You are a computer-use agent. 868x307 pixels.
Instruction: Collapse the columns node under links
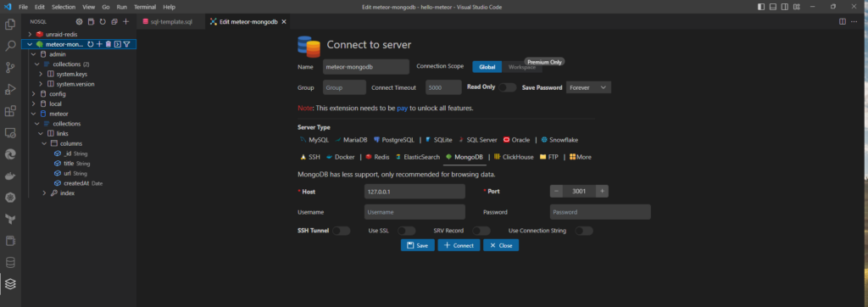[x=45, y=143]
